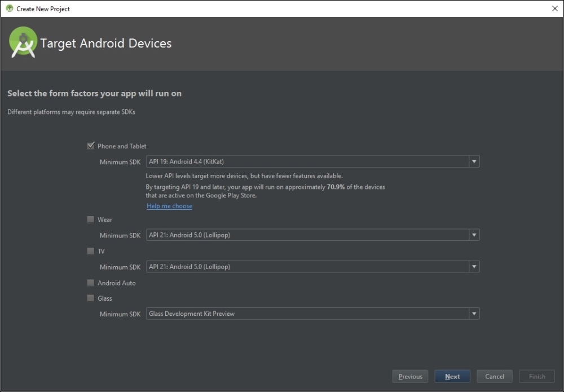Viewport: 564px width, 392px height.
Task: Click the greyed-out Finish button
Action: point(537,377)
